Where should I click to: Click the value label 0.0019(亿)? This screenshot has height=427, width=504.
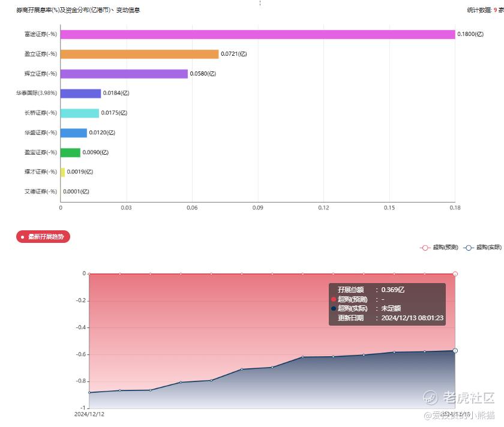click(x=80, y=172)
